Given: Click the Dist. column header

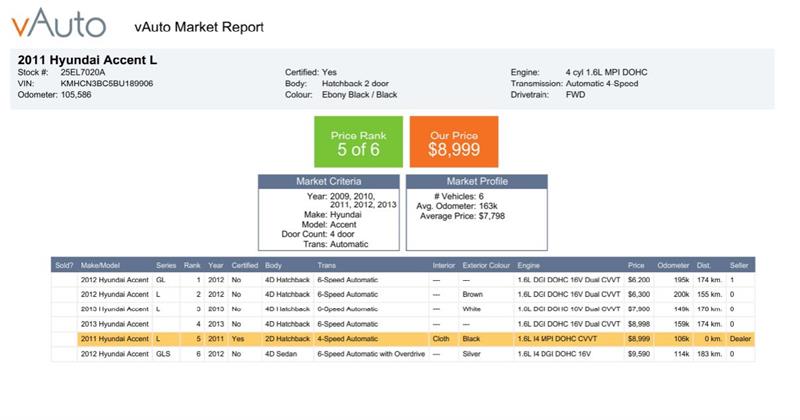Looking at the screenshot, I should [704, 265].
